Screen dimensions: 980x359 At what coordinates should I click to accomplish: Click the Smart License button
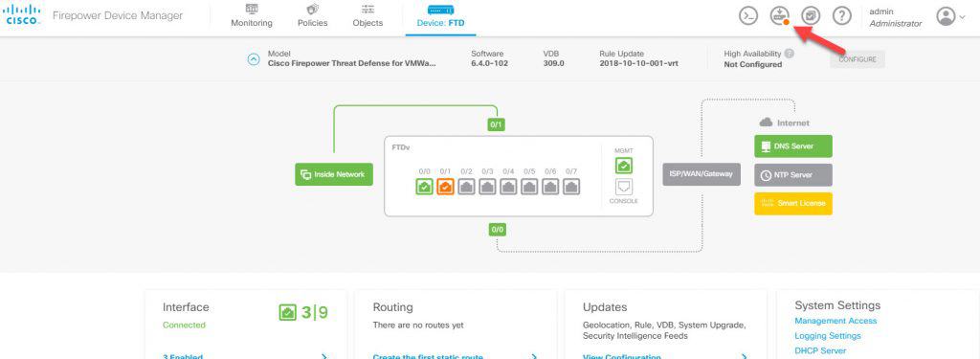coord(793,203)
